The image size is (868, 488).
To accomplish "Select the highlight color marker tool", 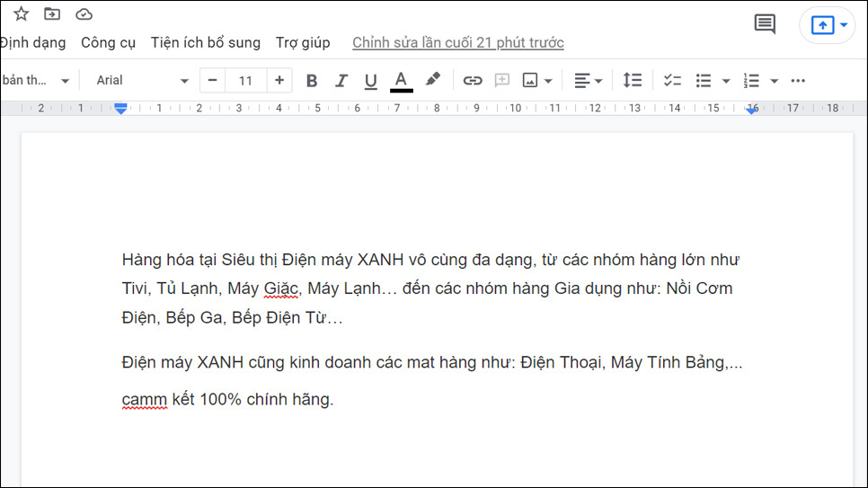I will (432, 80).
